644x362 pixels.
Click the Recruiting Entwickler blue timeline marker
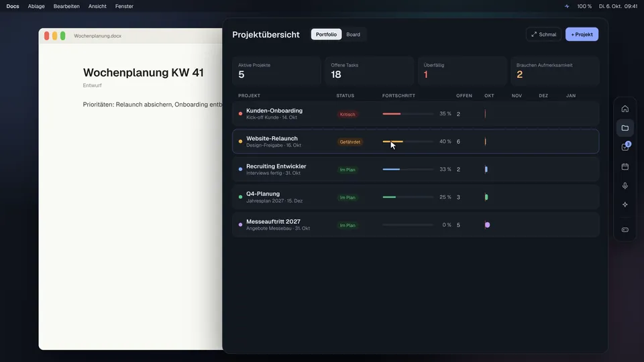pyautogui.click(x=486, y=169)
